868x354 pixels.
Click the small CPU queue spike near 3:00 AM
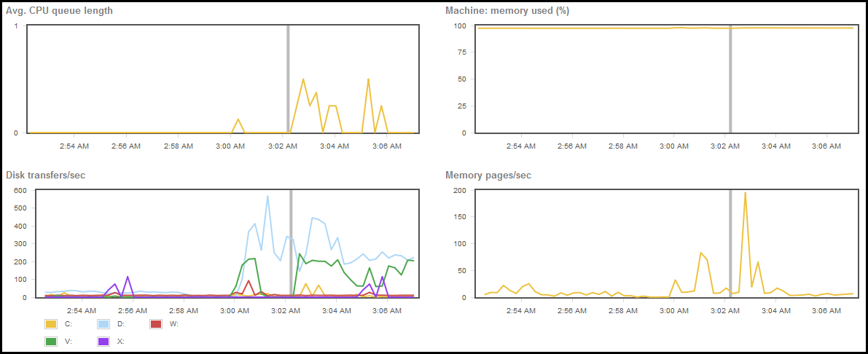click(x=238, y=119)
